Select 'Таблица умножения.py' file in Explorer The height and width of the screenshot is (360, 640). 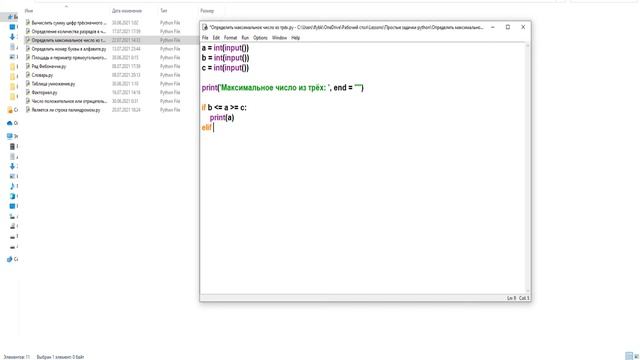pyautogui.click(x=53, y=84)
